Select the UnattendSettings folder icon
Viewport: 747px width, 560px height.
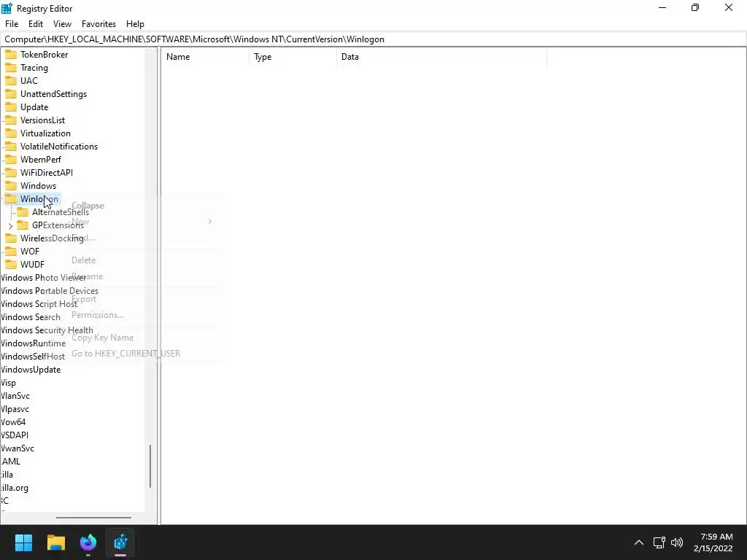tap(10, 94)
